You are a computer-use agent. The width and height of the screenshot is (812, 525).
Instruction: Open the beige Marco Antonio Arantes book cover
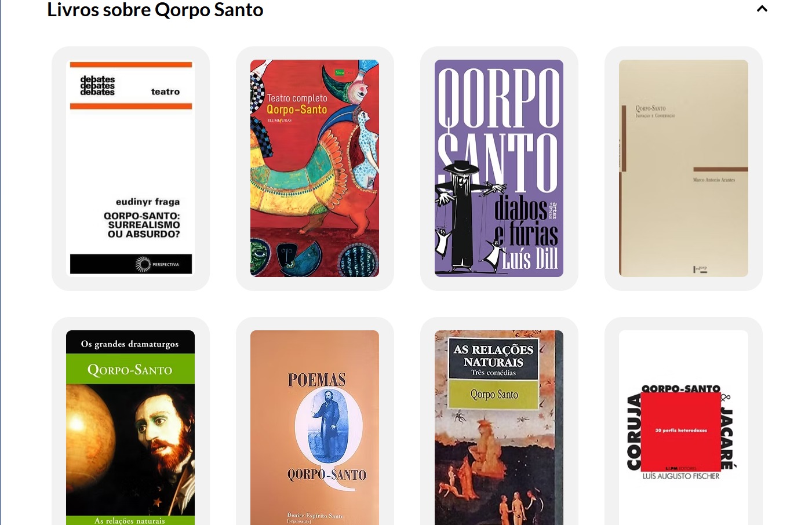(683, 168)
